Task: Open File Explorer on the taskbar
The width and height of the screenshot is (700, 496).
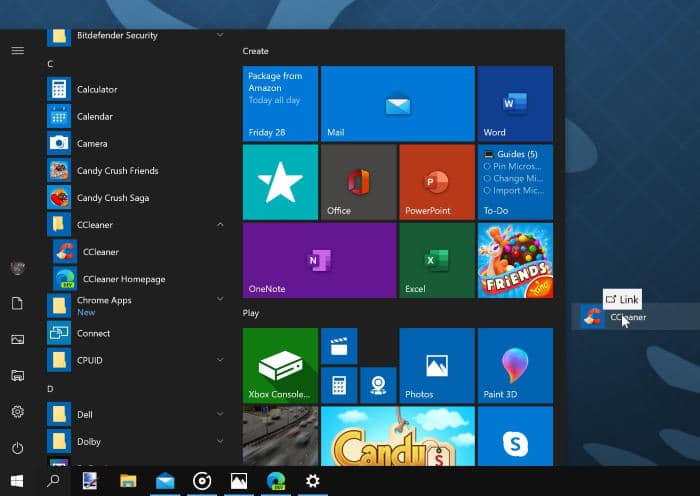Action: (x=128, y=481)
